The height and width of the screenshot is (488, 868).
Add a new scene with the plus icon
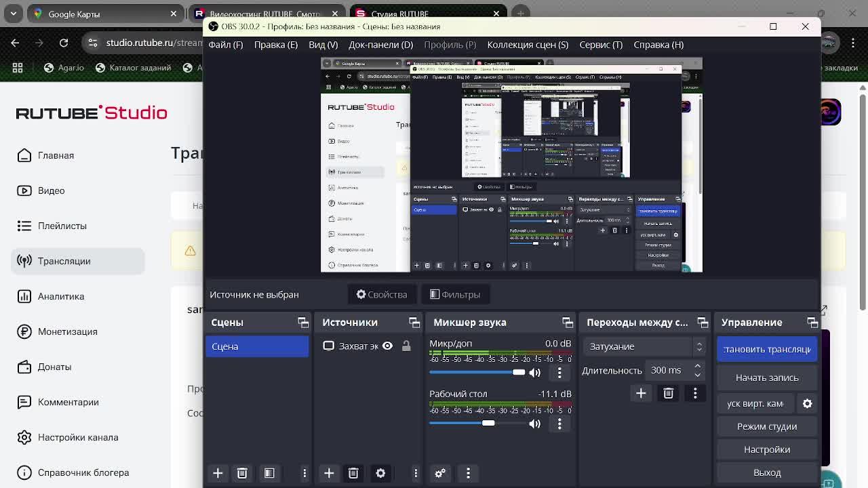point(218,473)
